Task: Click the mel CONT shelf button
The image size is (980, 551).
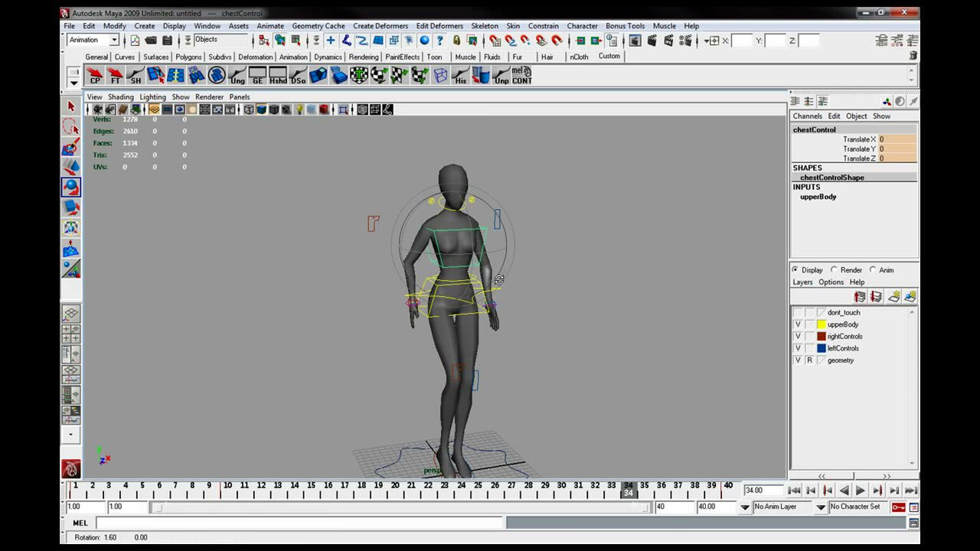Action: coord(521,75)
